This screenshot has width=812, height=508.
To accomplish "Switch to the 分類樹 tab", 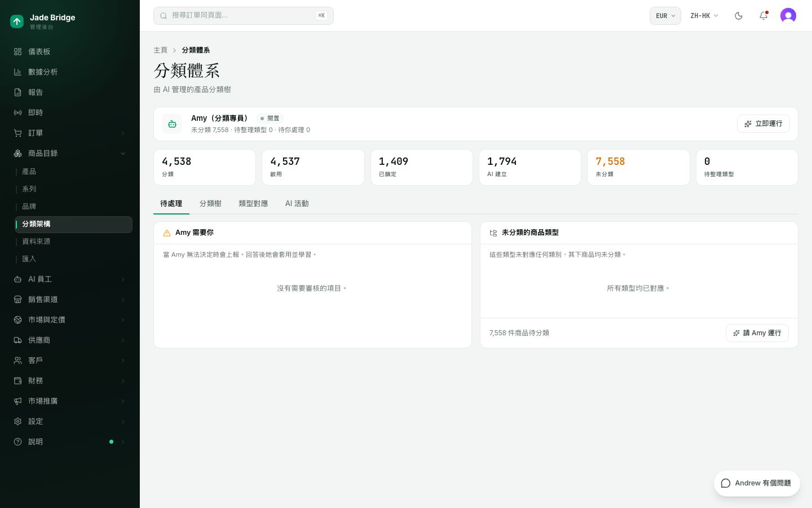I will point(210,204).
